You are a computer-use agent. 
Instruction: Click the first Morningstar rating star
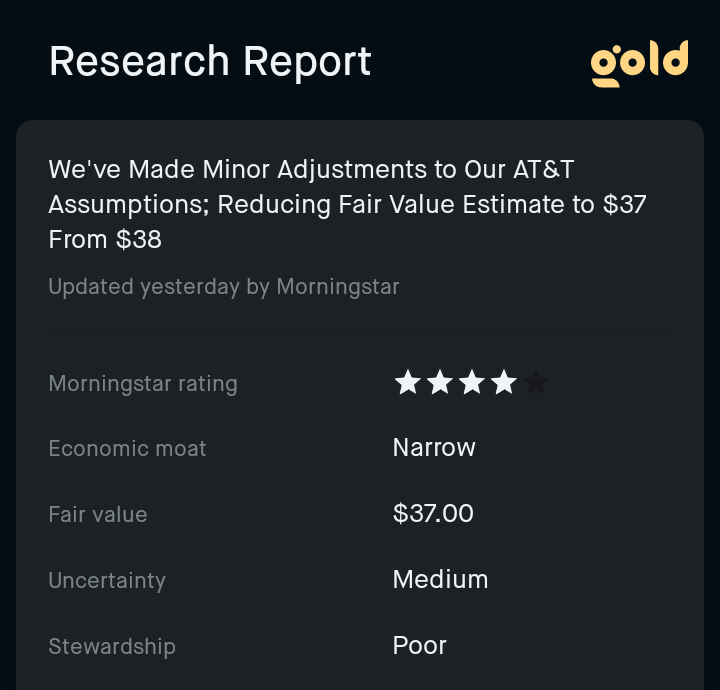coord(408,382)
